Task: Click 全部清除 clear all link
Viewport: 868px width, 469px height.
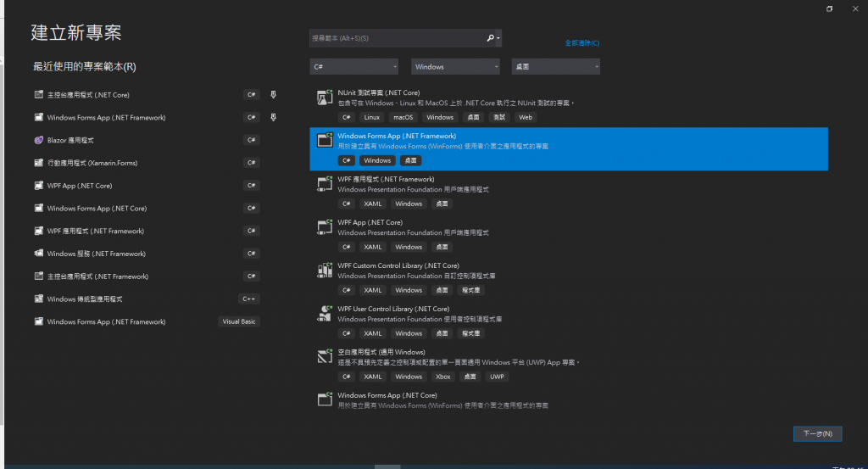Action: tap(581, 43)
